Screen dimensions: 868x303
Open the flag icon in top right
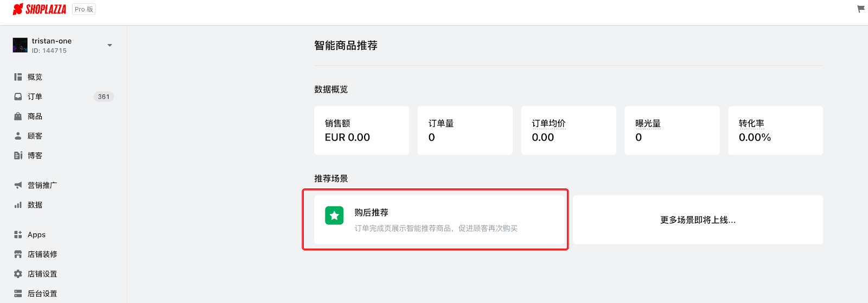click(860, 9)
